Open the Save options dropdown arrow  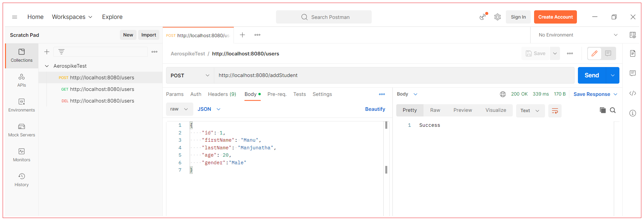tap(555, 53)
